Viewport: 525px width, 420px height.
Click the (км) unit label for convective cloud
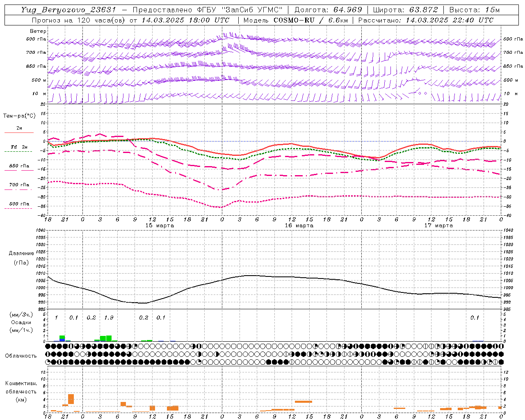coord(21,399)
